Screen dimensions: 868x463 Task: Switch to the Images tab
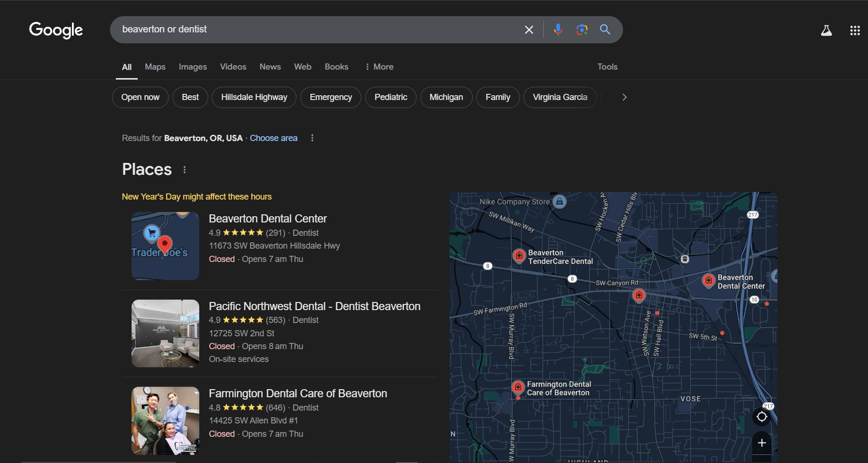click(193, 67)
